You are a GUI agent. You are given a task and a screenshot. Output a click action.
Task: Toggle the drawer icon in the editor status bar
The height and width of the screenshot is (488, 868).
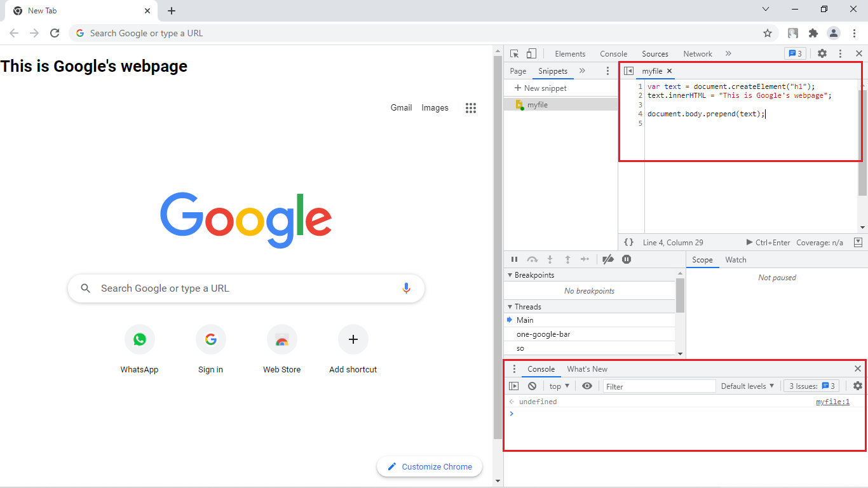(858, 243)
